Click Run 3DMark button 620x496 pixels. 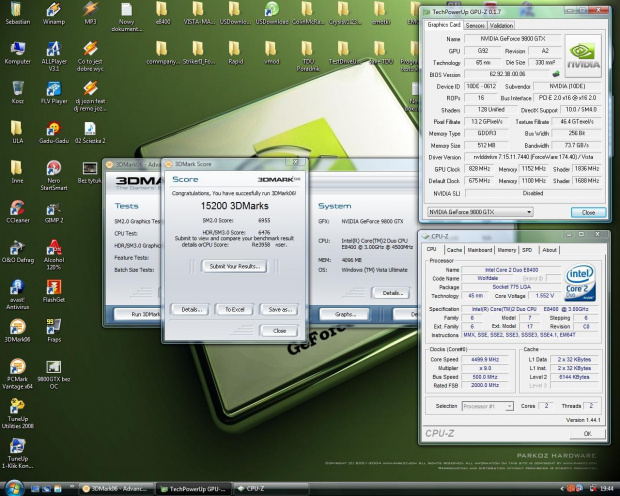point(138,314)
